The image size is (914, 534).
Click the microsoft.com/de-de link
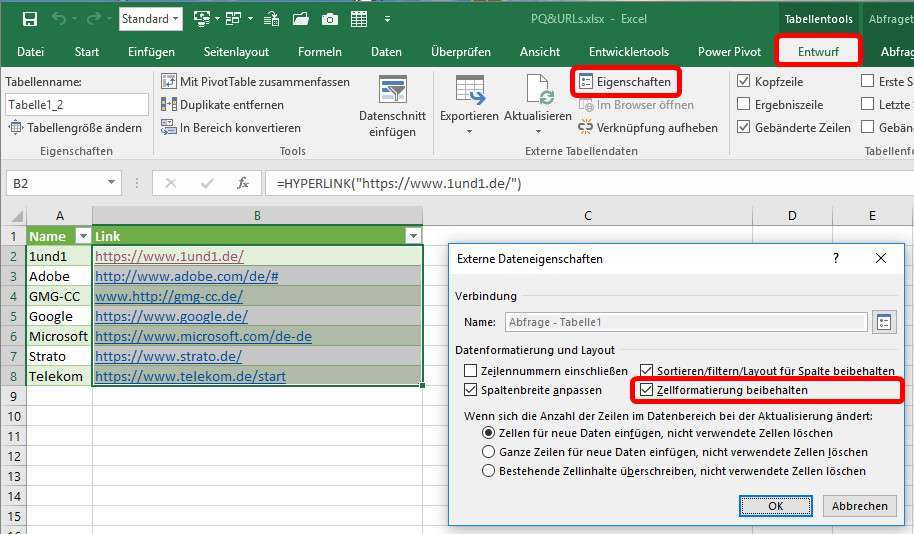click(203, 336)
